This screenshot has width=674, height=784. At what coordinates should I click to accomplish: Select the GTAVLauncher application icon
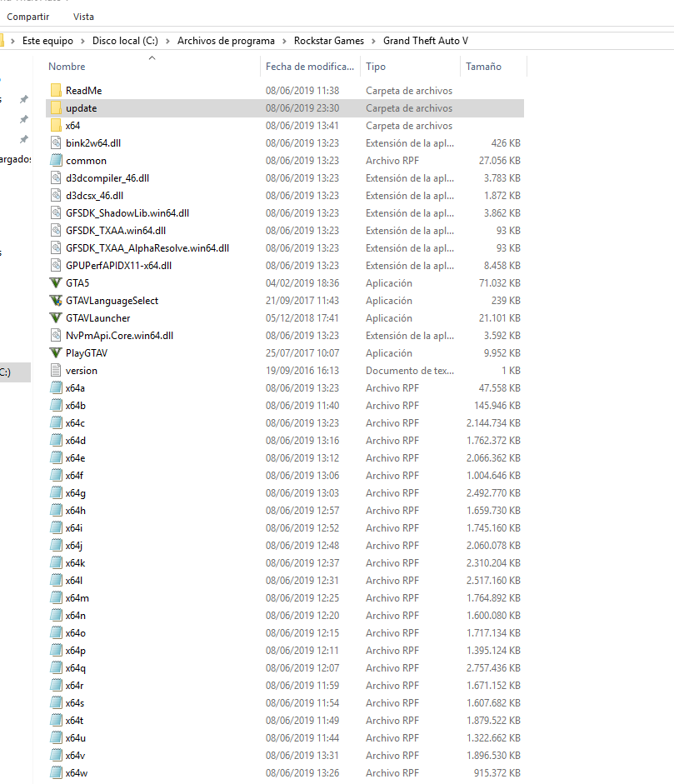click(56, 318)
